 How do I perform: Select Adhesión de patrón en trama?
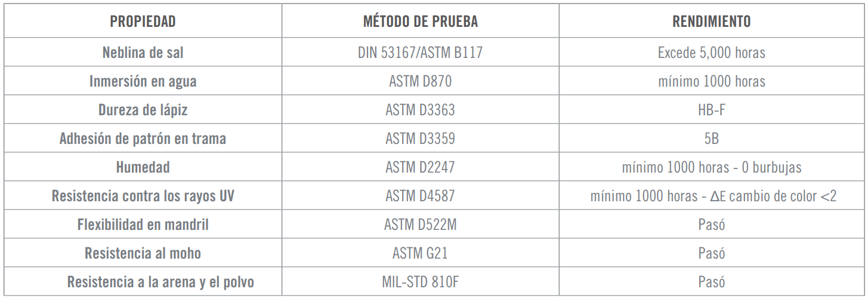coord(143,139)
